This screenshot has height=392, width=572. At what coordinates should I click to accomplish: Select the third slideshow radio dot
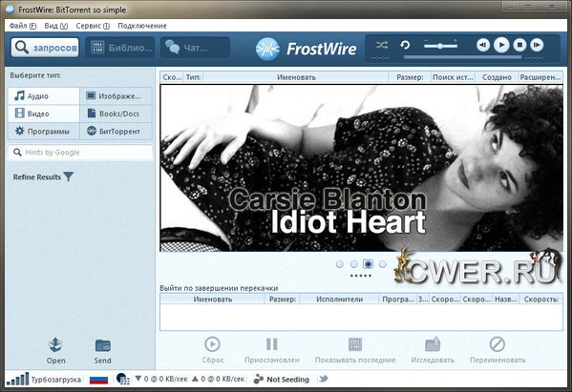(368, 264)
